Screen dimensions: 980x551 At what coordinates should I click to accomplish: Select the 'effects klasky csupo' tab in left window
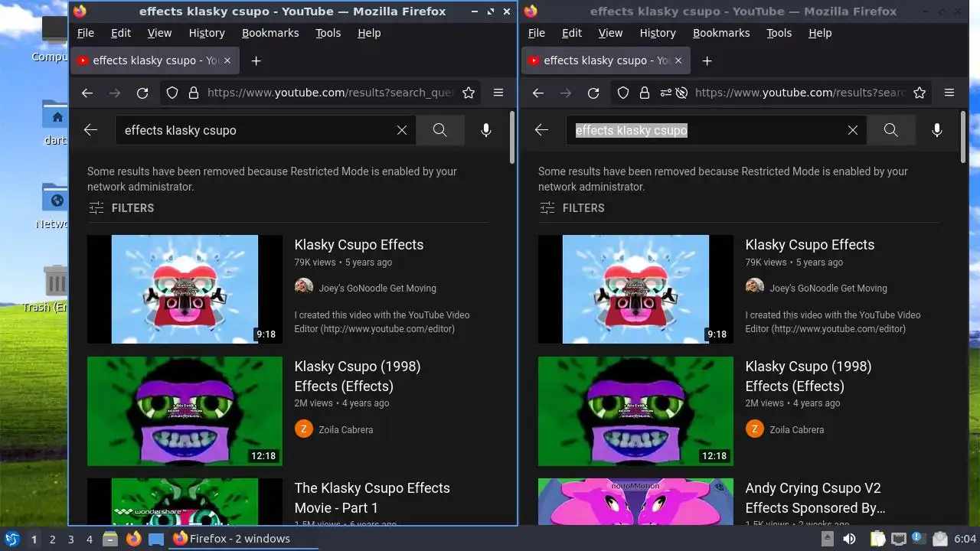pyautogui.click(x=155, y=60)
